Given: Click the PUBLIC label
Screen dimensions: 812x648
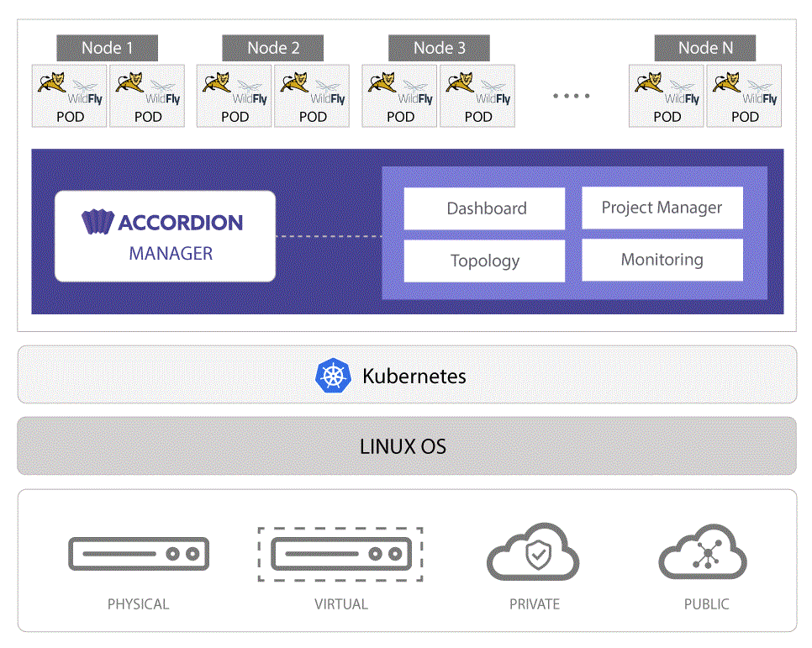Looking at the screenshot, I should [706, 604].
